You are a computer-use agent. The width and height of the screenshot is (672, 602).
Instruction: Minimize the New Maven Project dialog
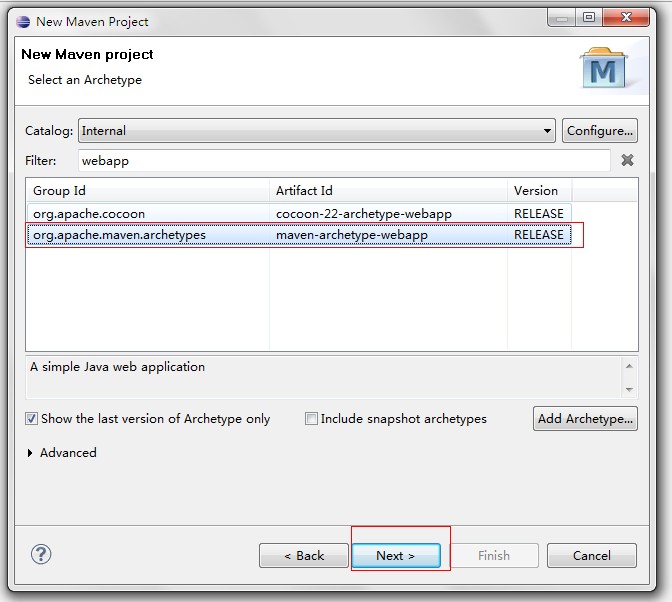(x=561, y=17)
